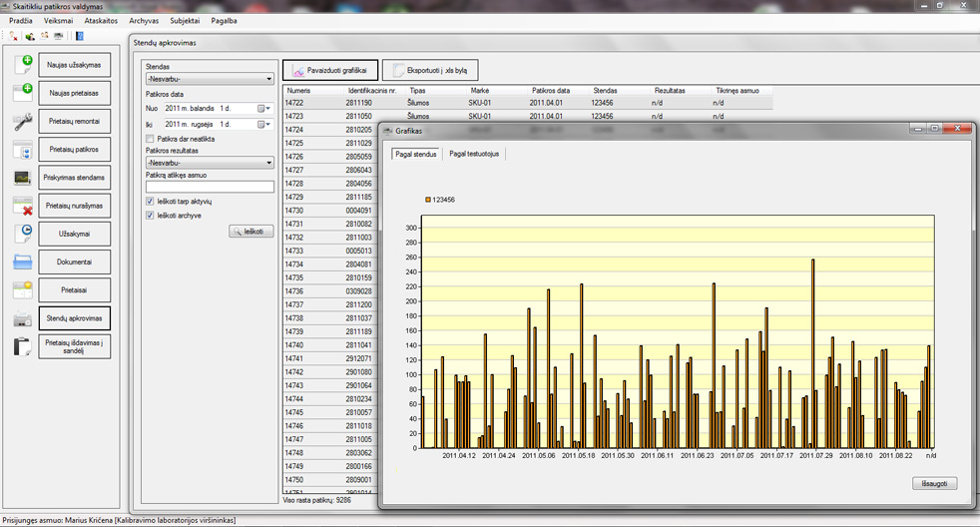Open the Ataskaitos menu
Viewport: 980px width, 527px height.
[x=101, y=20]
